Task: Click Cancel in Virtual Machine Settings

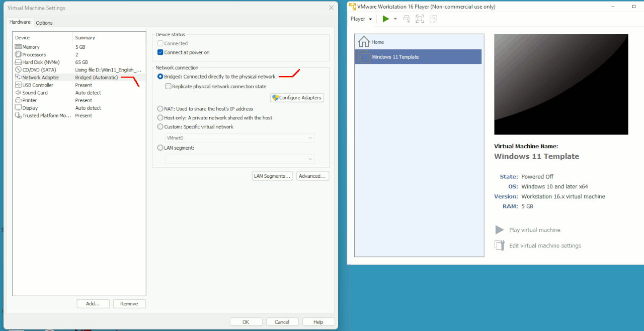Action: coord(282,322)
